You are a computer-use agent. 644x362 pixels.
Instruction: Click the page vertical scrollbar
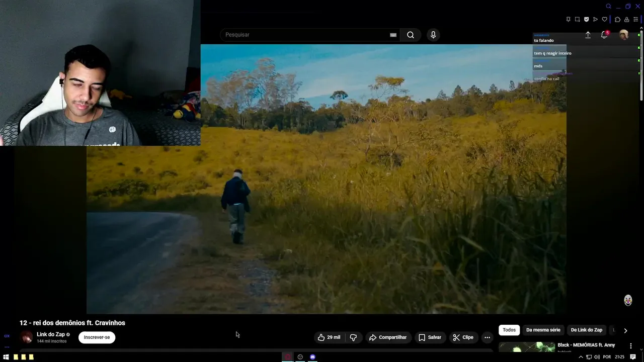click(x=641, y=65)
